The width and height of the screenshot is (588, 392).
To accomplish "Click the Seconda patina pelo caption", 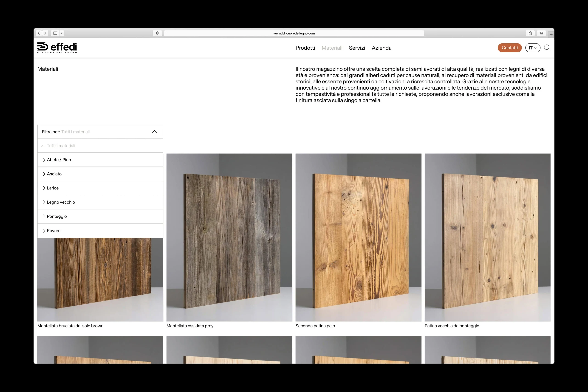I will pyautogui.click(x=315, y=326).
